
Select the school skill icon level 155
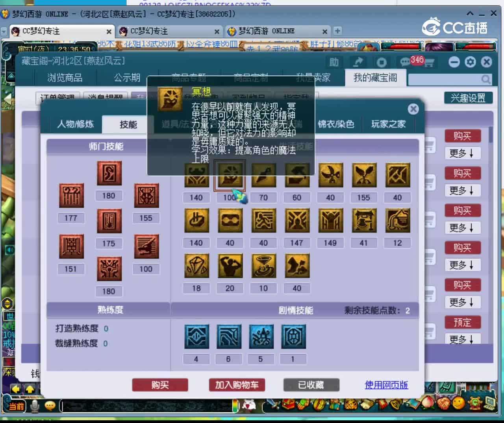click(x=146, y=195)
